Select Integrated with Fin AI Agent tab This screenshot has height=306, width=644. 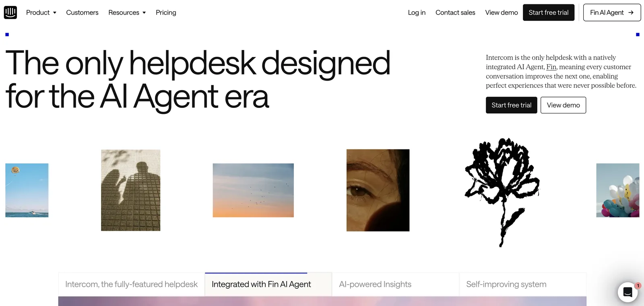coord(268,284)
